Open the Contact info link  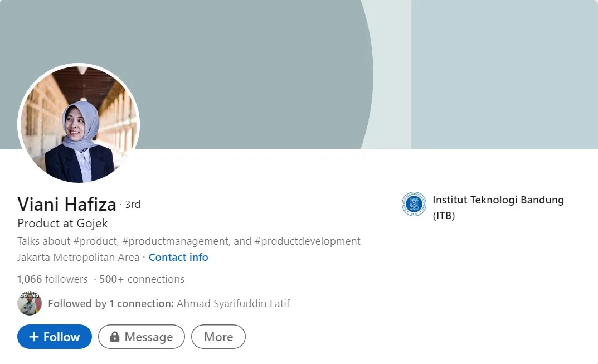178,258
